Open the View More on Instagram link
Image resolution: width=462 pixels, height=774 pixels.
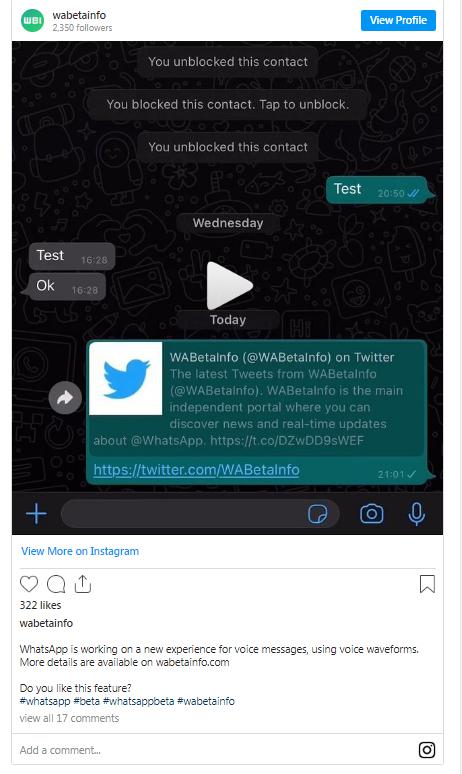80,551
